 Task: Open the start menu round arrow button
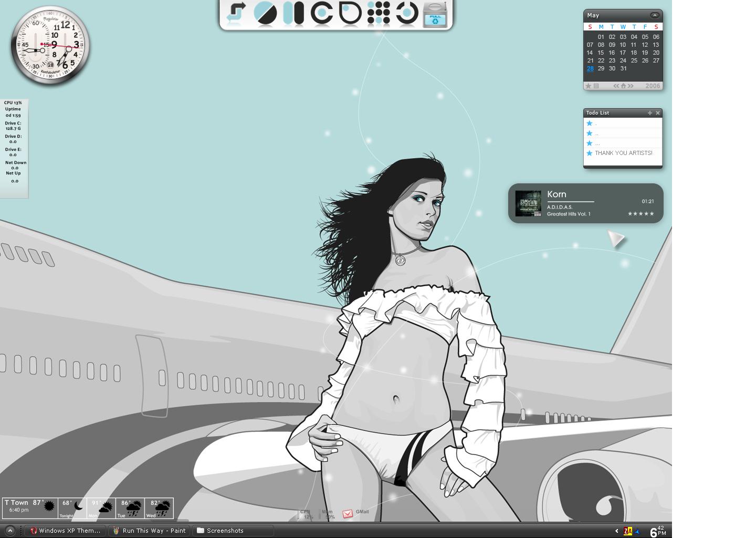pos(9,531)
